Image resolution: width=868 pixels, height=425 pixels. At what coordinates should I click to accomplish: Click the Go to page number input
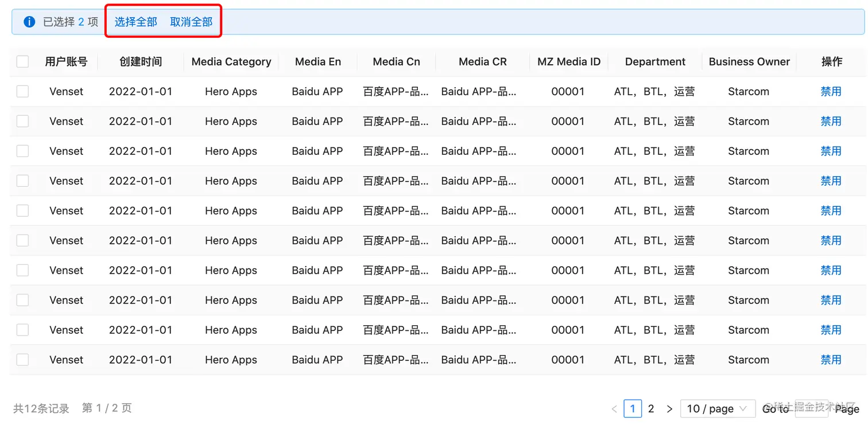pyautogui.click(x=811, y=408)
